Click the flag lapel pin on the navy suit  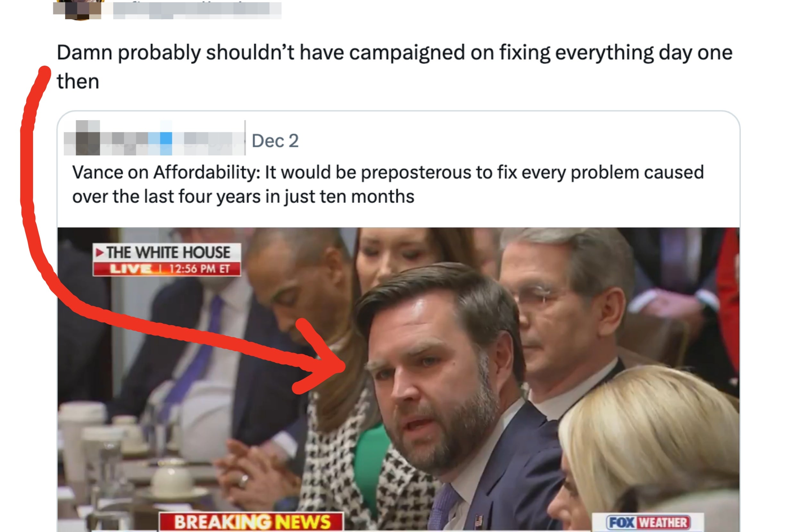478,520
